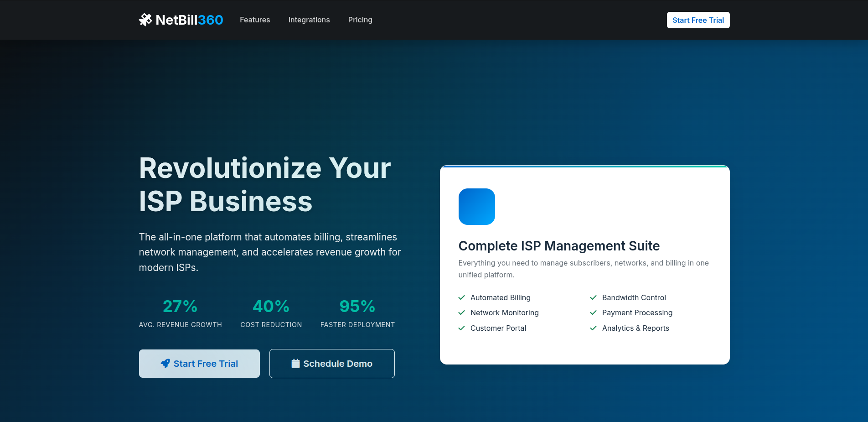Image resolution: width=868 pixels, height=422 pixels.
Task: Click the blue square suite icon
Action: click(x=476, y=207)
